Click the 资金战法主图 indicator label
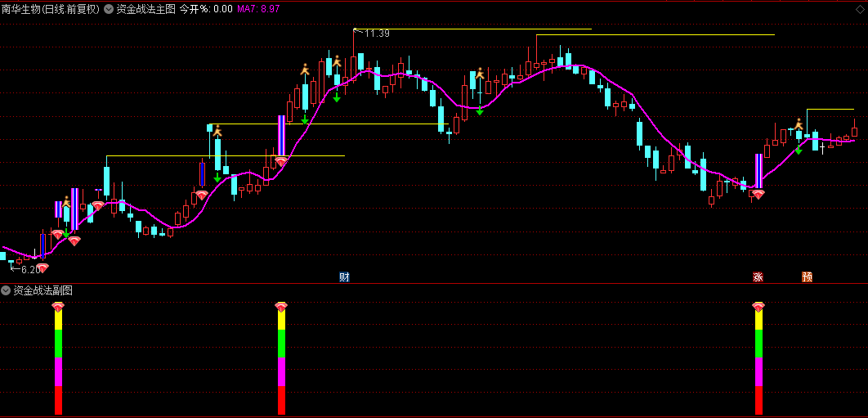Viewport: 868px width, 418px height. pyautogui.click(x=145, y=9)
